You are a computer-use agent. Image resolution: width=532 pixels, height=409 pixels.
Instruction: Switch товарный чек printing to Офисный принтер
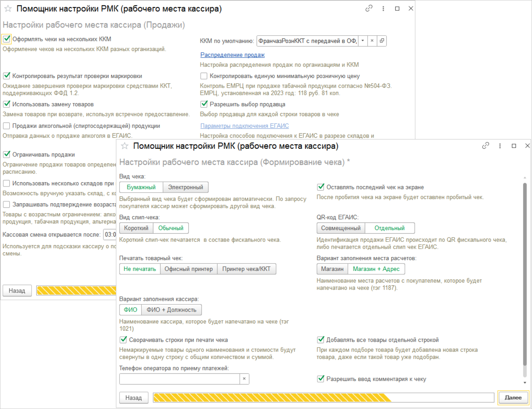point(188,269)
